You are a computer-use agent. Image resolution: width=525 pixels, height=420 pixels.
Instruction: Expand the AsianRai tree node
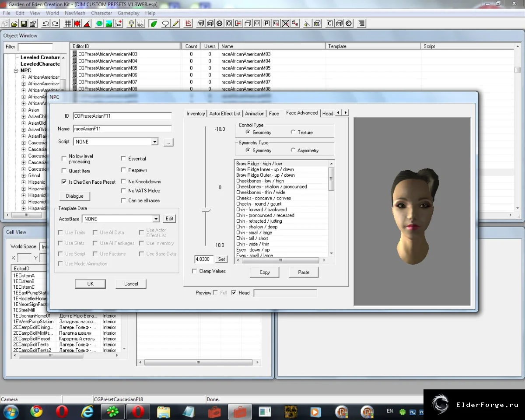pyautogui.click(x=24, y=136)
